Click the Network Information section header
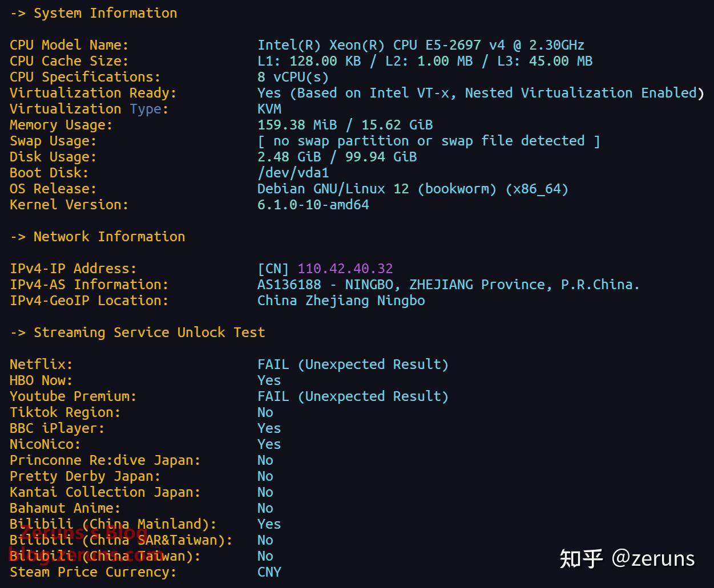Screen dimensions: 714x588 98,237
